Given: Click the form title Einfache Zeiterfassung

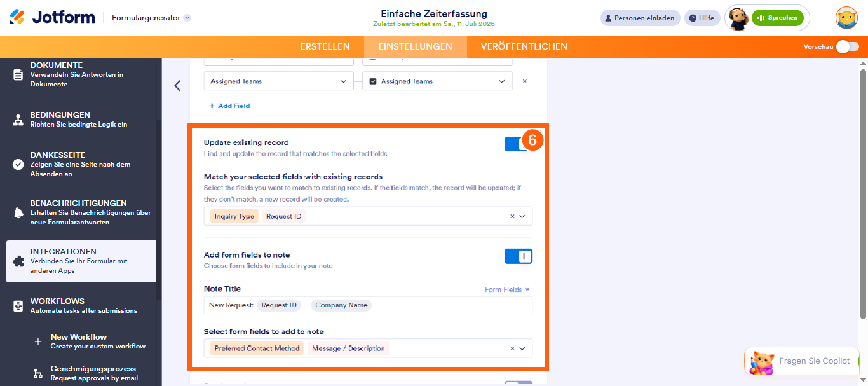Looking at the screenshot, I should pos(434,13).
